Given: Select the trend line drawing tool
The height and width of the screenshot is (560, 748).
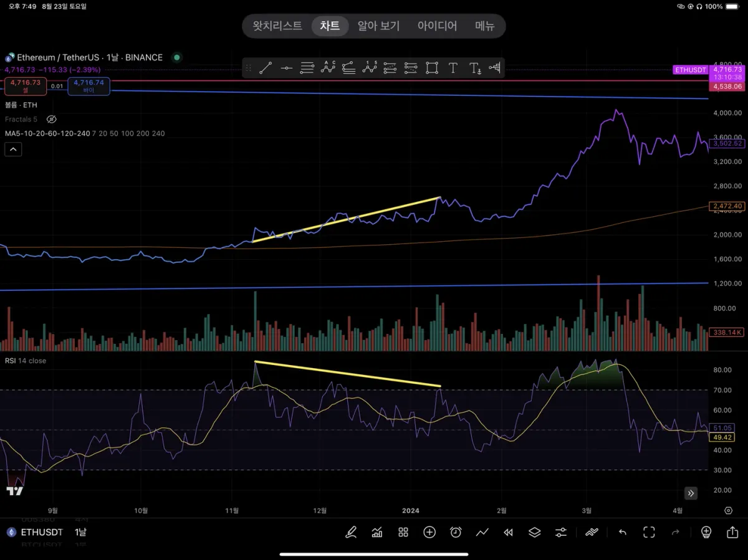Looking at the screenshot, I should click(x=266, y=68).
